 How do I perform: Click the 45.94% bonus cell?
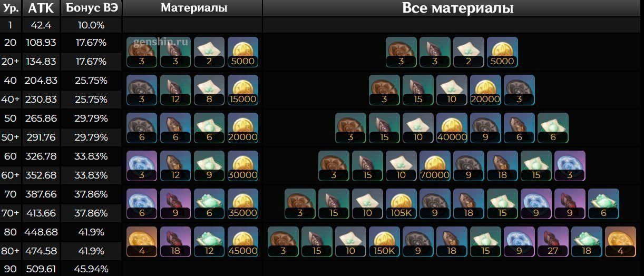(91, 269)
